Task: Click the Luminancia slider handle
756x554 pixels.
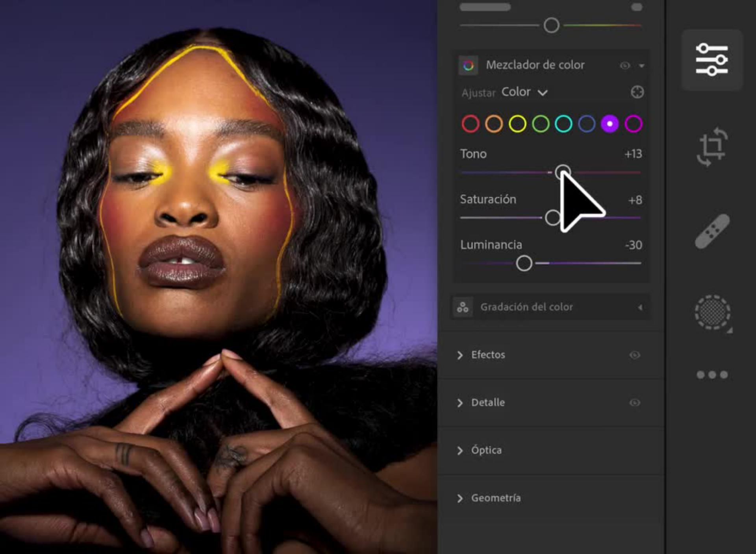Action: (x=524, y=263)
